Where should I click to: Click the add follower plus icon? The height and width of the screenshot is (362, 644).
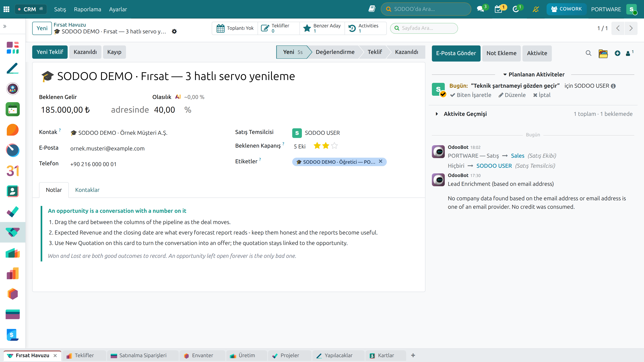click(617, 53)
